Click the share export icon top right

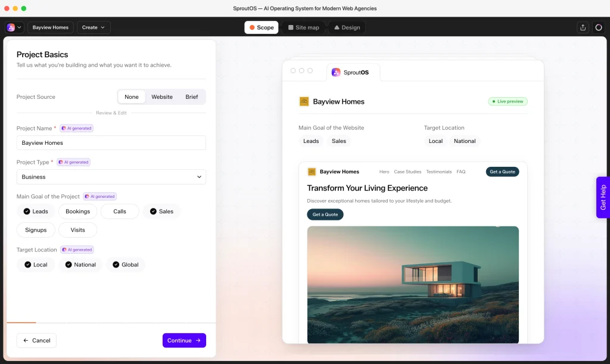[x=583, y=27]
